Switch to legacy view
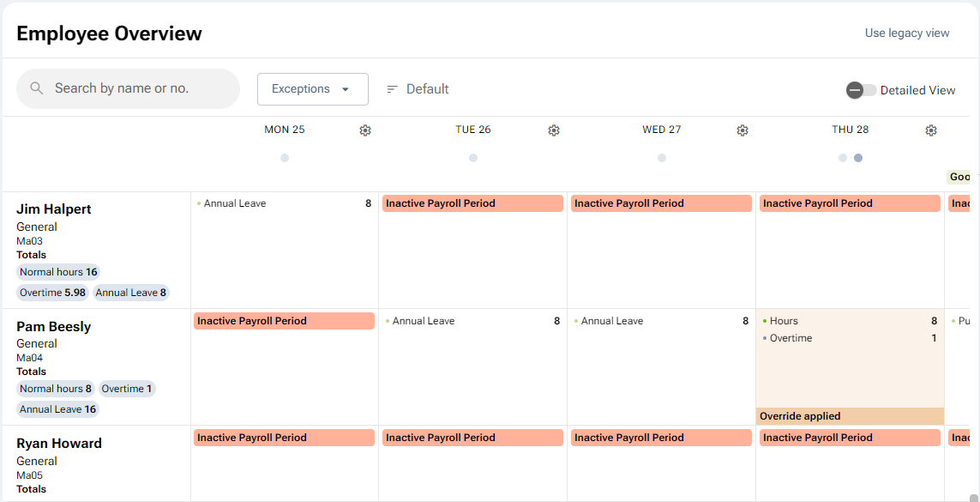This screenshot has height=502, width=980. (x=907, y=33)
